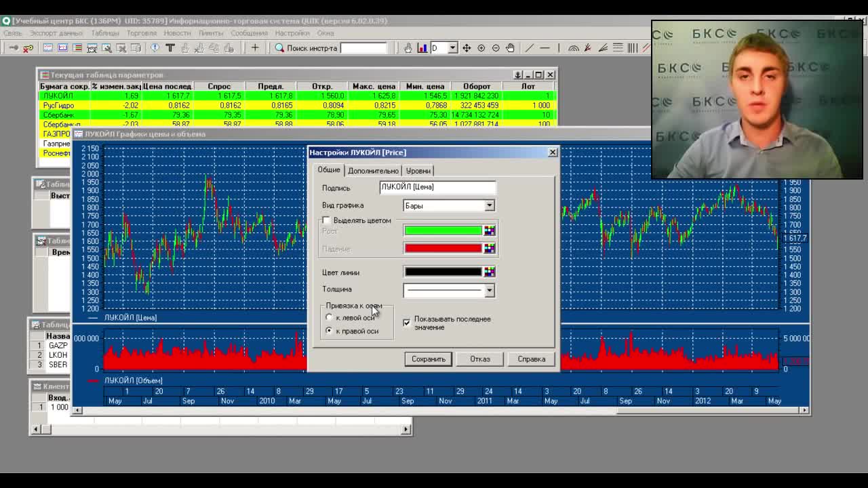868x488 pixels.
Task: Close the Настройки ЛУКОЙЛ dialog
Action: tap(553, 152)
